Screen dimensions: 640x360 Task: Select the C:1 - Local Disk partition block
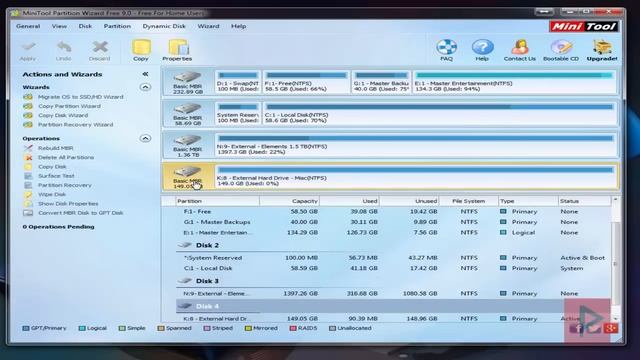tap(440, 114)
